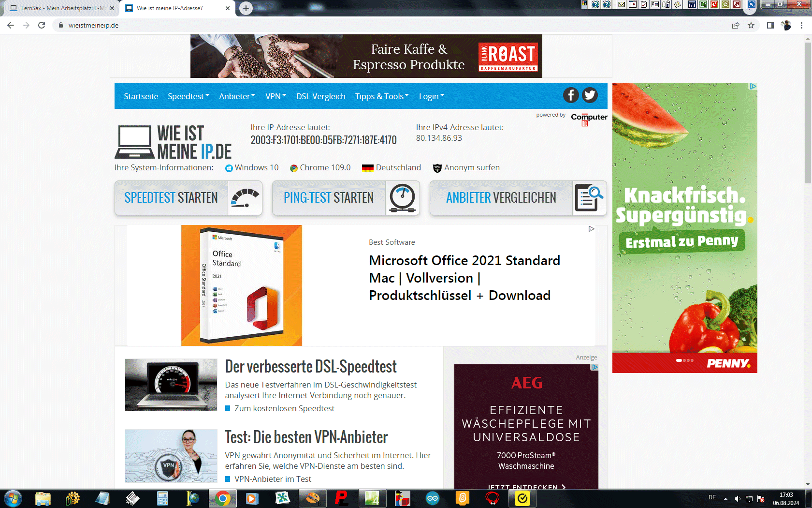Screen dimensions: 812x508
Task: Close the 'Wie ist meine IP-Adresse?' tab
Action: point(228,8)
